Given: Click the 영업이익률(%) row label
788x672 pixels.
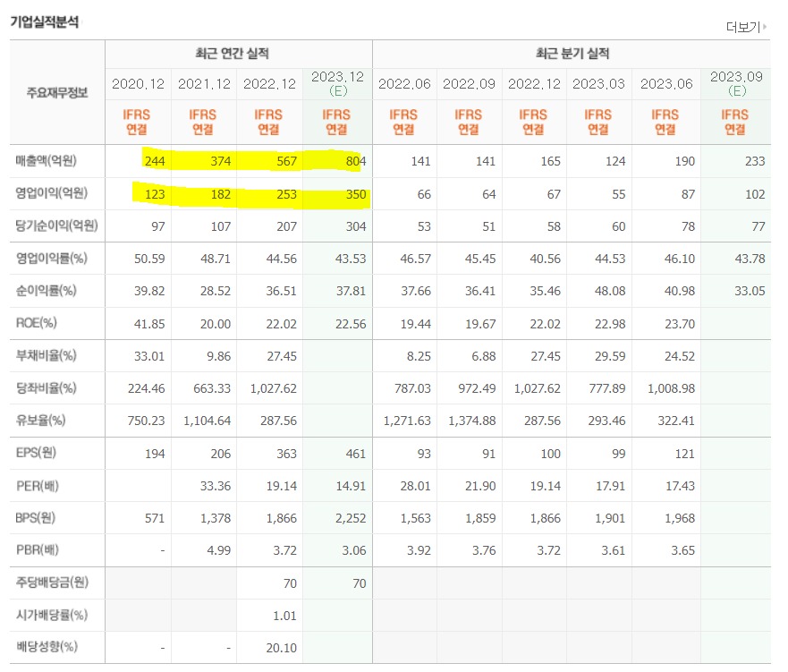Looking at the screenshot, I should [x=52, y=259].
